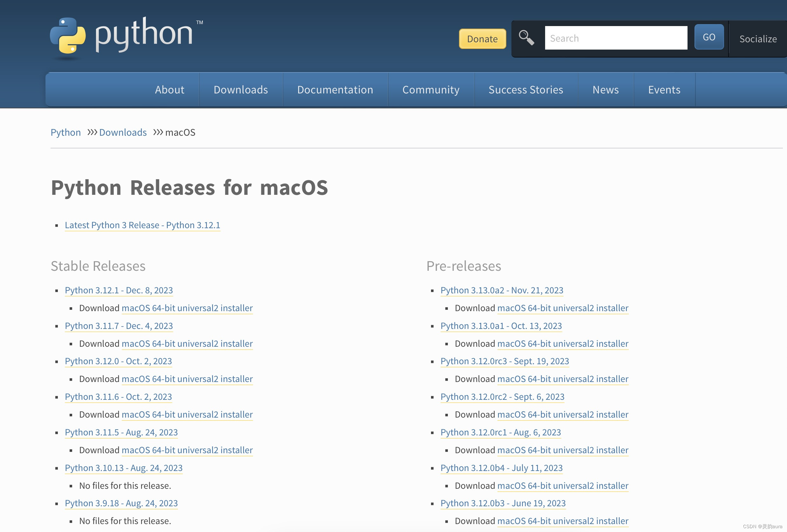Download macOS installer under Python 3.12.0 stable
Image resolution: width=787 pixels, height=532 pixels.
tap(187, 379)
